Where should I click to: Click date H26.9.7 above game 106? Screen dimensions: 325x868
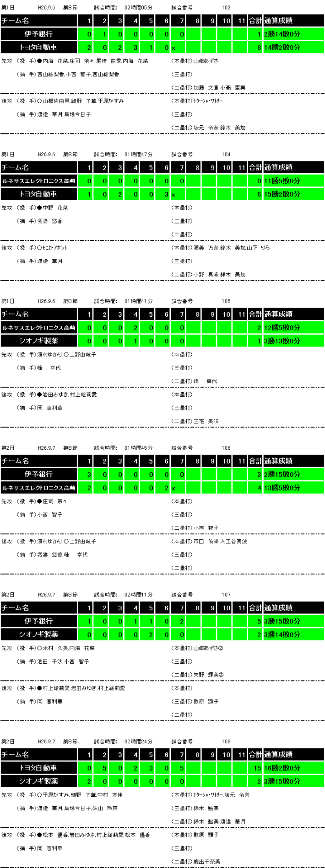(x=46, y=448)
